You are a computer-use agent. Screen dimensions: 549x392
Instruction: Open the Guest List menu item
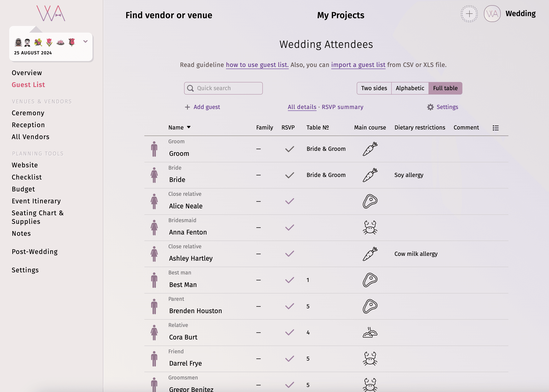pos(28,85)
